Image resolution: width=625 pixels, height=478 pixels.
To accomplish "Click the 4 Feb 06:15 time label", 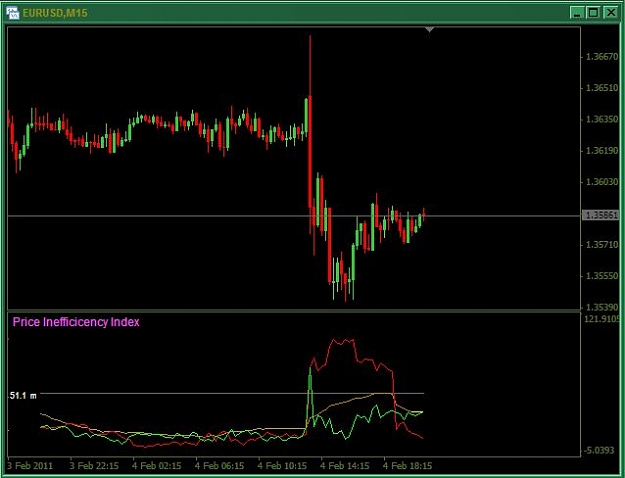I will coord(219,465).
